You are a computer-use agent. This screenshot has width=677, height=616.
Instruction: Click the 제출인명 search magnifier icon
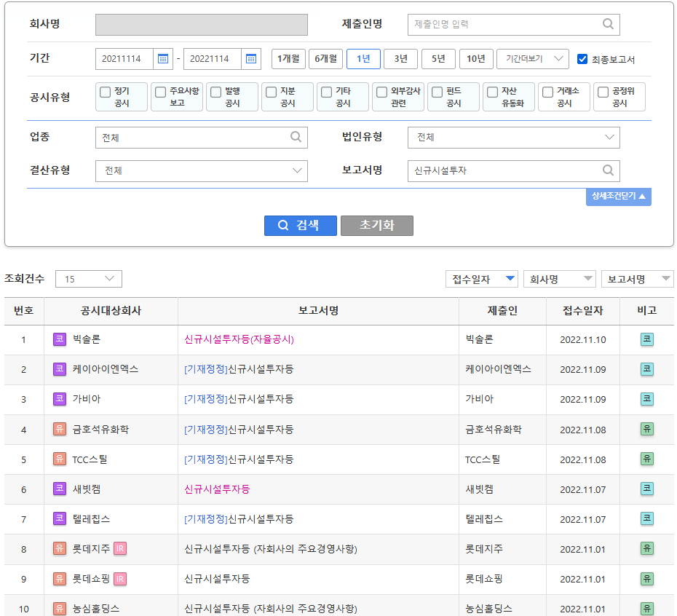coord(608,24)
